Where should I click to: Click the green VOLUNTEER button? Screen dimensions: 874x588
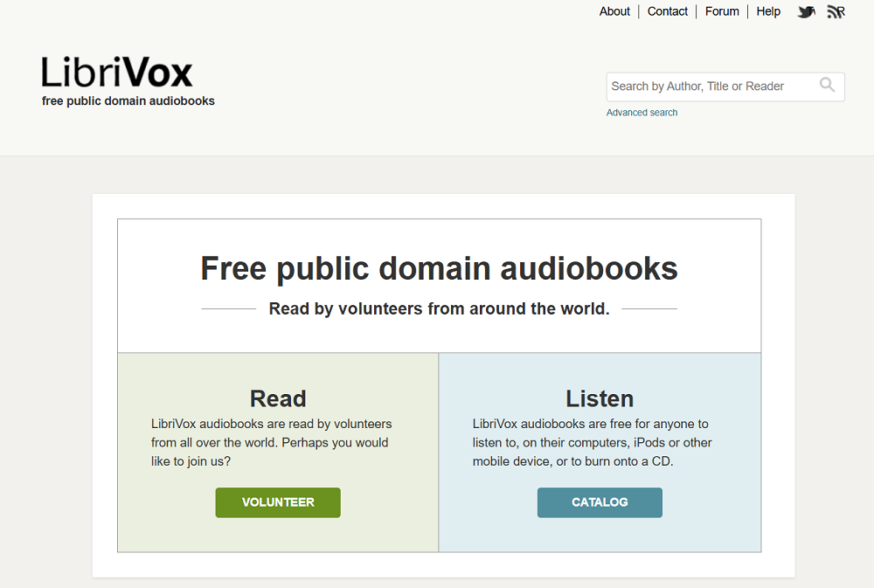(278, 502)
